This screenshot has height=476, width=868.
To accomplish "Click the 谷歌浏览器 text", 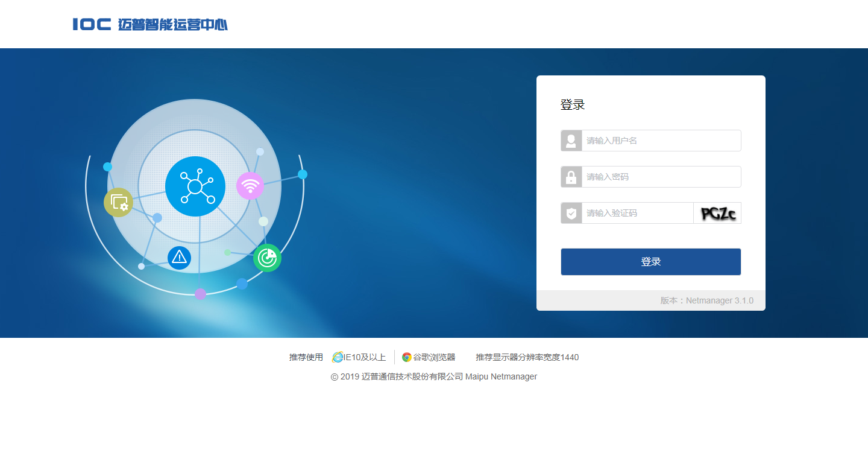I will (434, 357).
